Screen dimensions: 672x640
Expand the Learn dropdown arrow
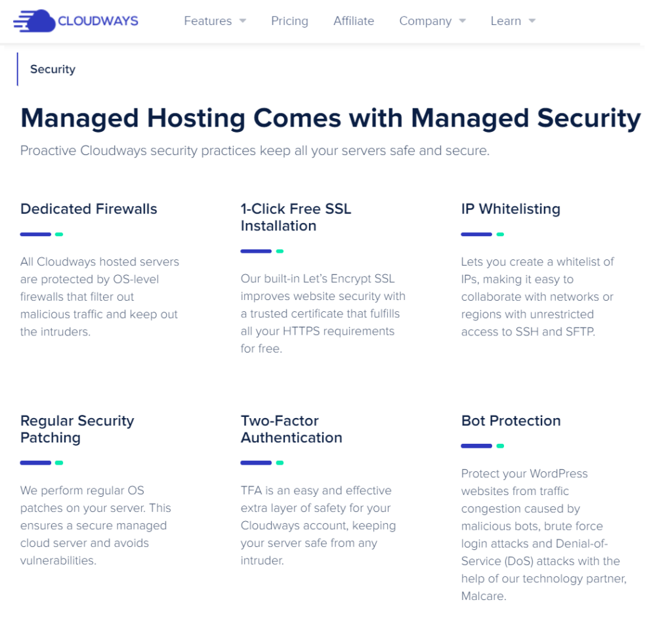point(532,21)
